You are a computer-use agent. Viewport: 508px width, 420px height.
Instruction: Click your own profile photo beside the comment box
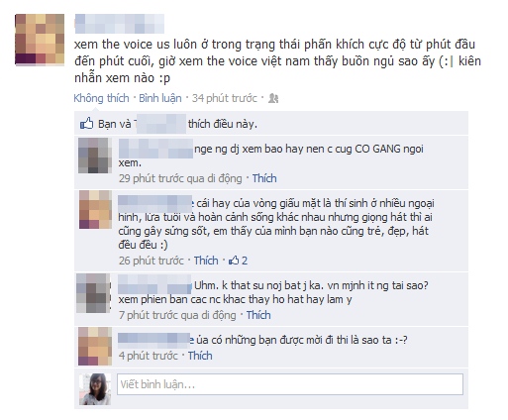click(x=95, y=389)
